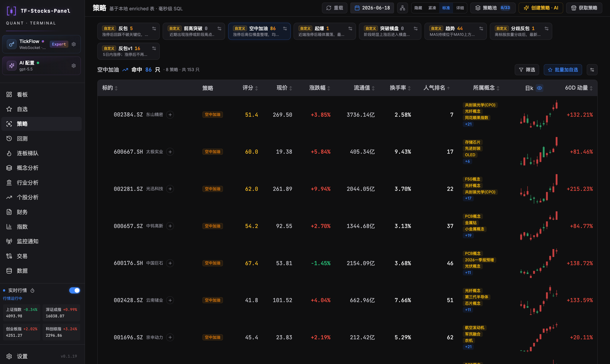Select the 反包v1 16 strategy card
This screenshot has height=364, width=610.
pyautogui.click(x=128, y=51)
